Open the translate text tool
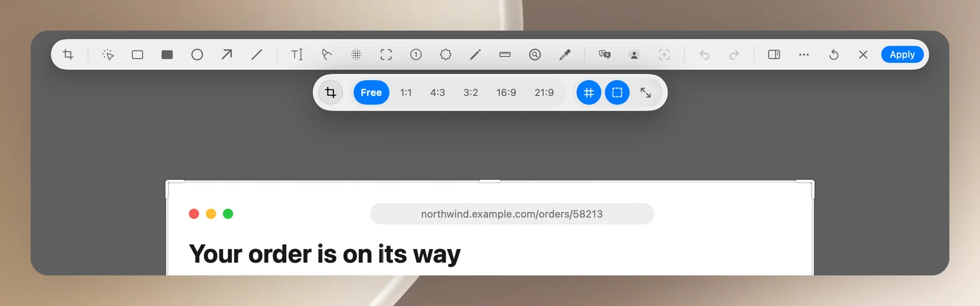This screenshot has height=306, width=980. (x=605, y=54)
